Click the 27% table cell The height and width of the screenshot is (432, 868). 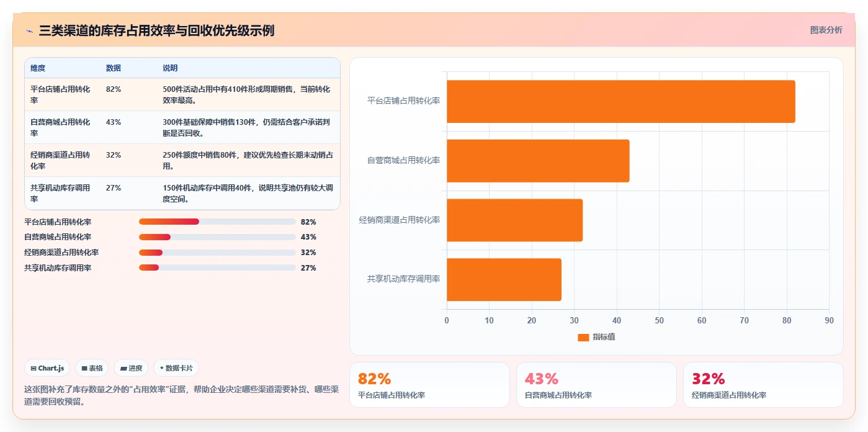tap(114, 188)
